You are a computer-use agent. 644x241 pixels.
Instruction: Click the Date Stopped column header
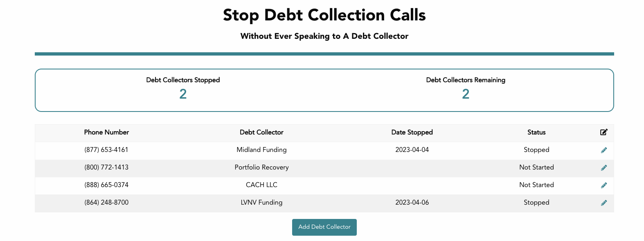coord(412,132)
